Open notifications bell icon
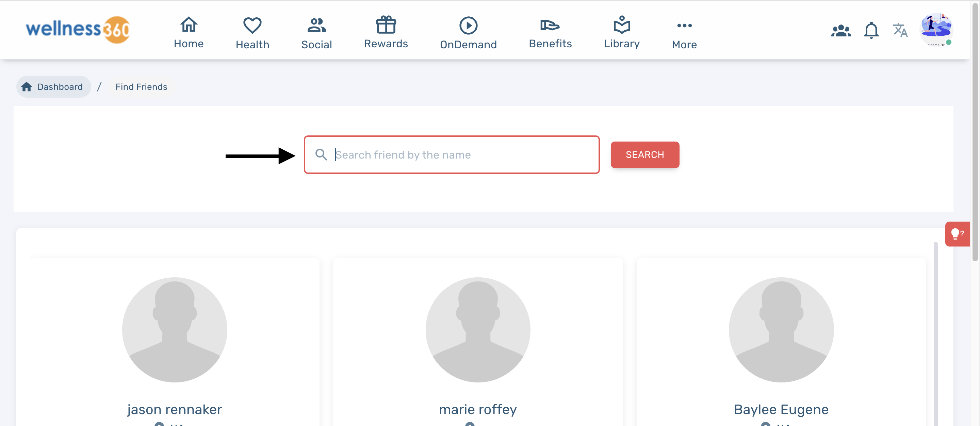Screen dimensions: 980x426 pos(871,30)
